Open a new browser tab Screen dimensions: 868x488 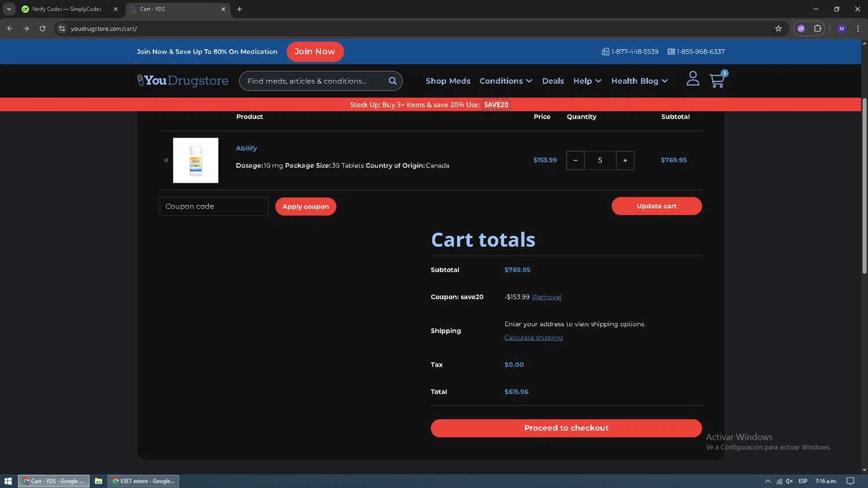240,9
